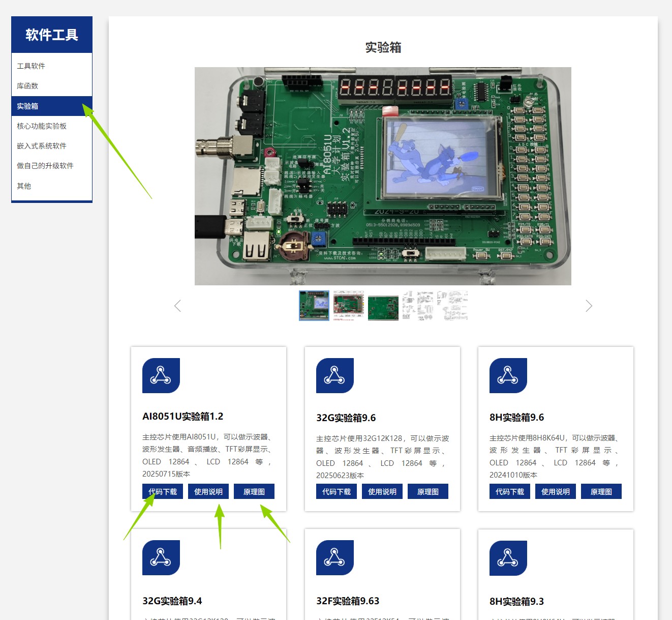Open 使用说明 for 32G实验箱9.6
The height and width of the screenshot is (620, 672).
click(x=382, y=492)
